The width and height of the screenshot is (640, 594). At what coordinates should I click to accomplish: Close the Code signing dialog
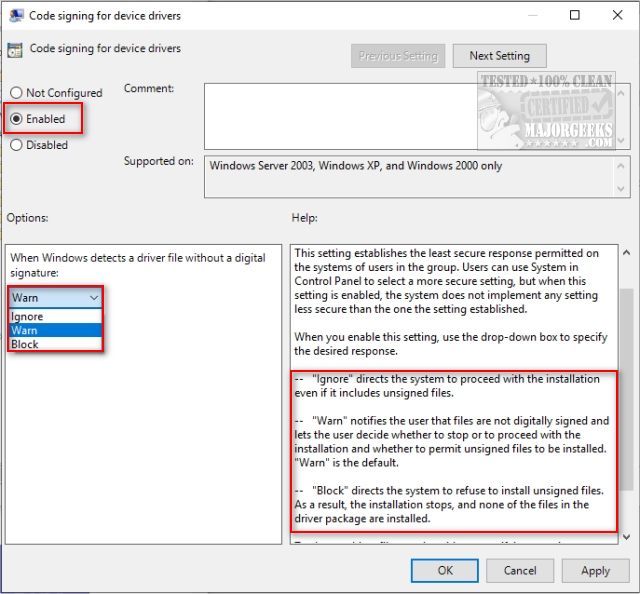618,15
